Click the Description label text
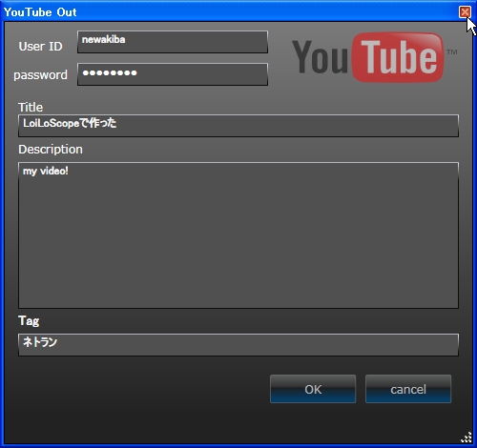 [x=51, y=150]
